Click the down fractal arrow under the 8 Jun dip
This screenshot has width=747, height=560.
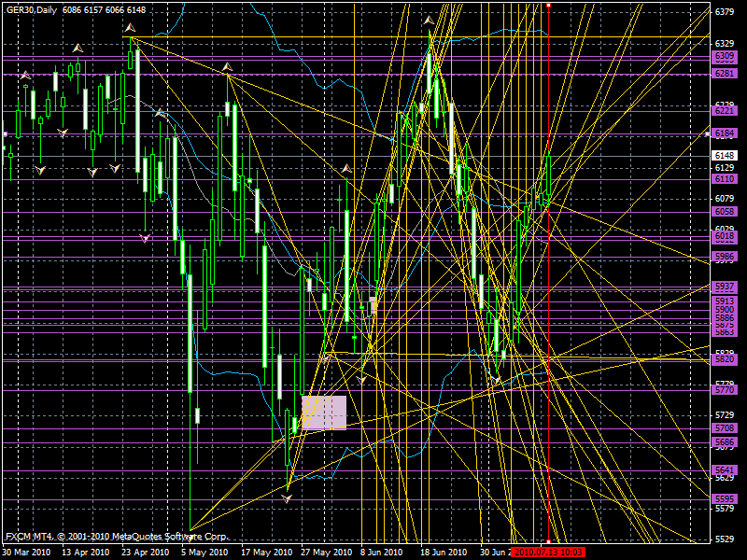[363, 380]
